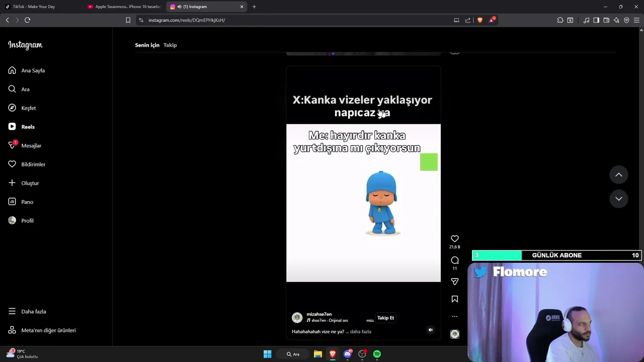Viewport: 644px width, 362px height.
Task: Mute the reel sound
Action: pos(430,330)
